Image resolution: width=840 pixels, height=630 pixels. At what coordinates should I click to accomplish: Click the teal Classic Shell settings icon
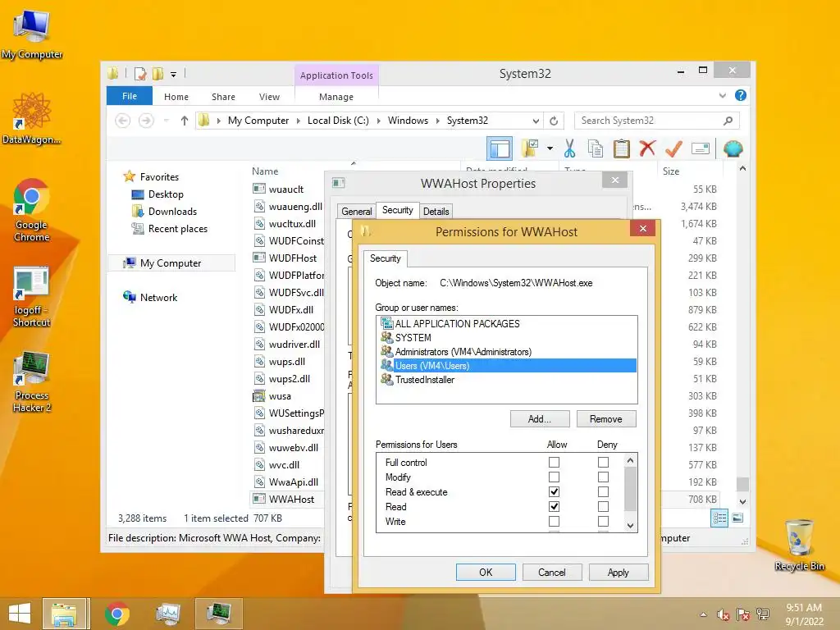733,148
